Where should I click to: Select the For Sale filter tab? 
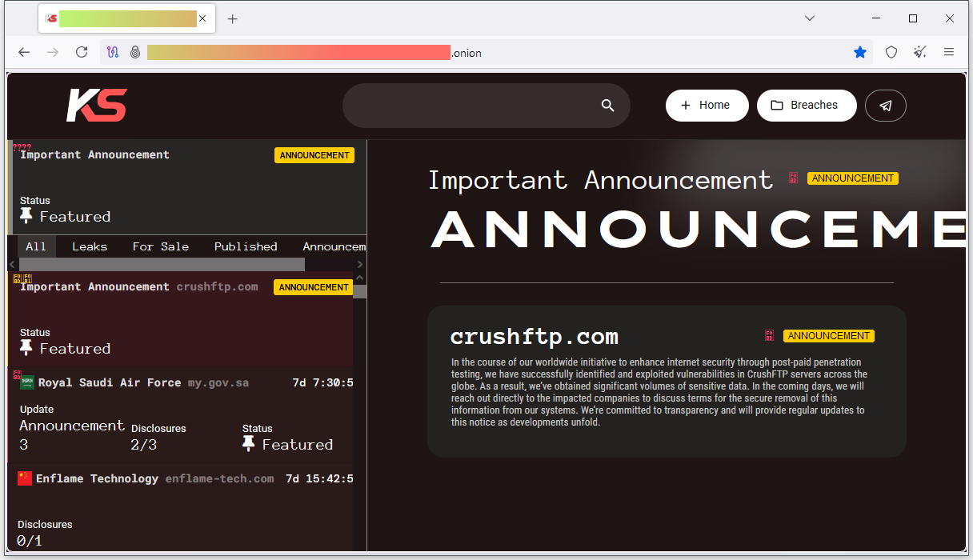(161, 246)
